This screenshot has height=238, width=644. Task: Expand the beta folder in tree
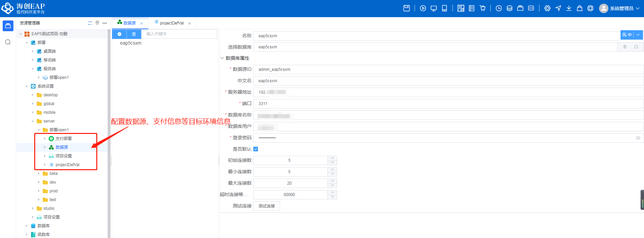point(39,174)
